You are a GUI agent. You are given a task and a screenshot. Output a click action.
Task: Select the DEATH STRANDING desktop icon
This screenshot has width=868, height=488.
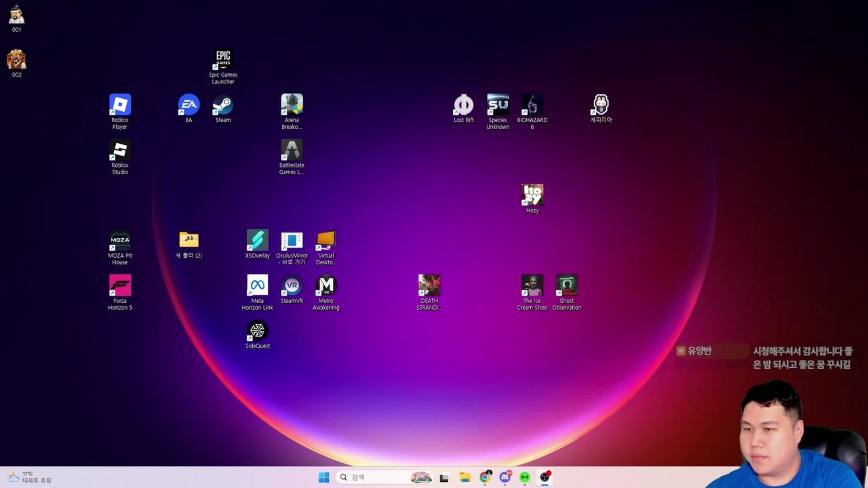[x=429, y=286]
